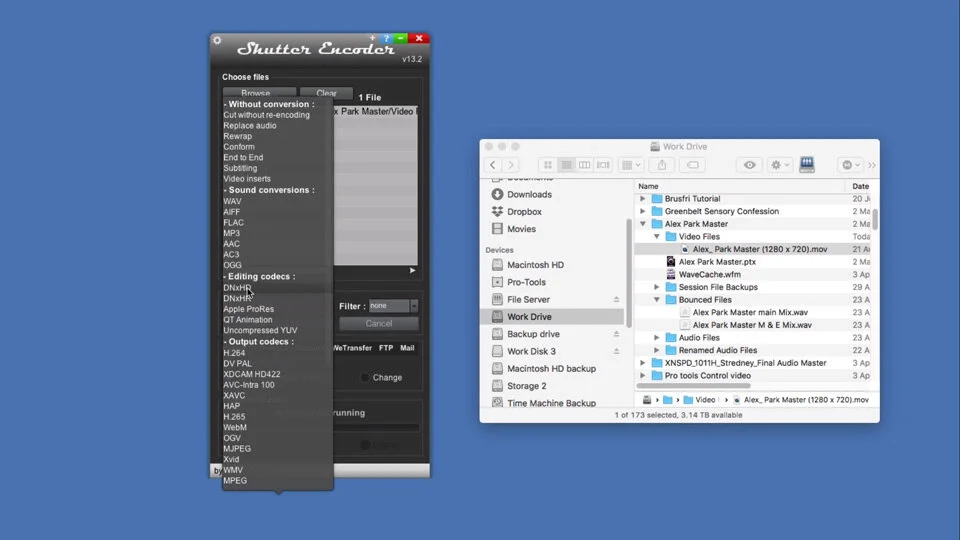The image size is (960, 540).
Task: Go forward in the Finder window
Action: click(x=511, y=165)
